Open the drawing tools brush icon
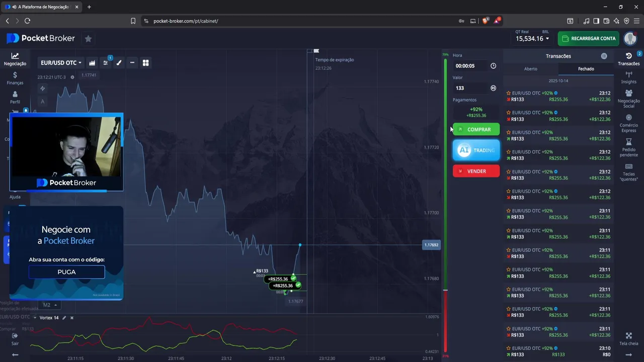The image size is (644, 362). (119, 63)
